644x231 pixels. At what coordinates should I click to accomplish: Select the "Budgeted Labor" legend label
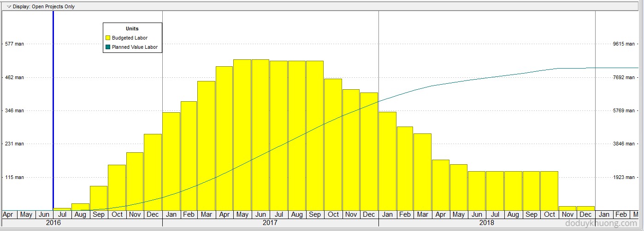tap(130, 38)
